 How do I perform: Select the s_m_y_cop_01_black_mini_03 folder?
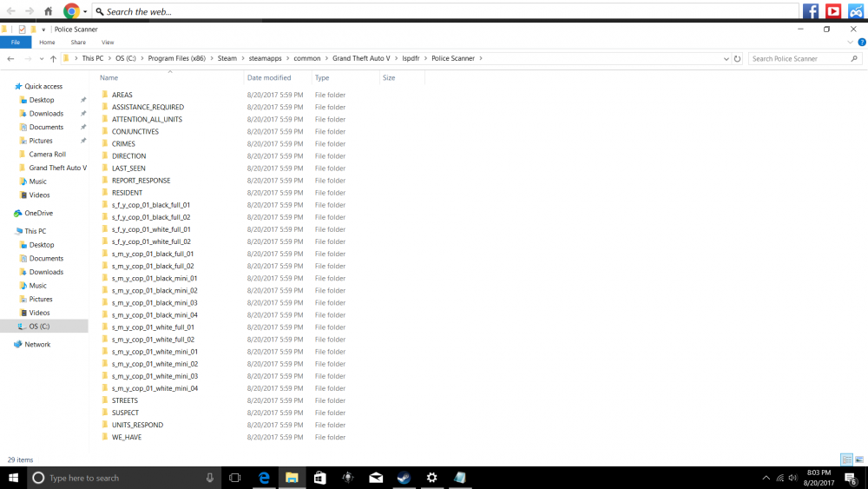pos(155,302)
